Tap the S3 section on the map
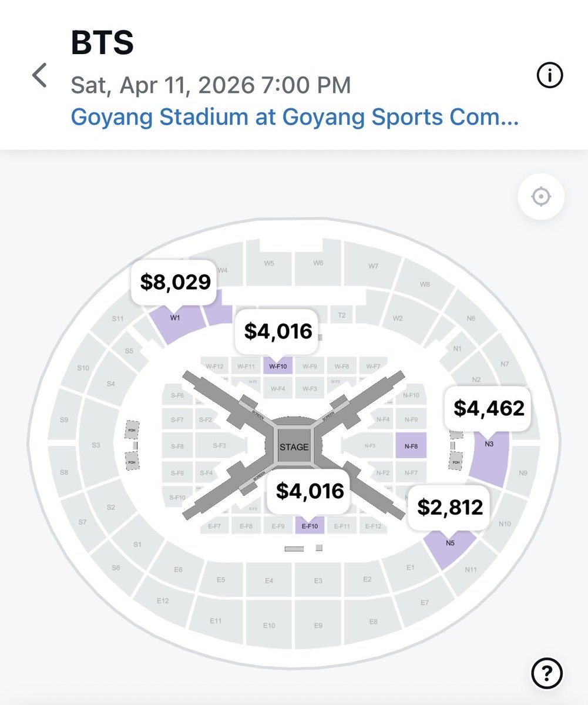This screenshot has height=705, width=588. [96, 445]
